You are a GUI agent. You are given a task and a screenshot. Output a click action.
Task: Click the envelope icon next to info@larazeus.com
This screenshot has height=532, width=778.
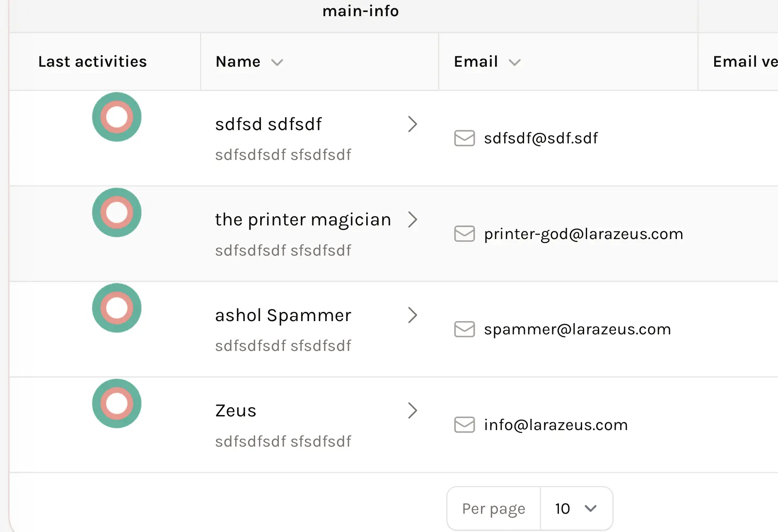tap(464, 425)
